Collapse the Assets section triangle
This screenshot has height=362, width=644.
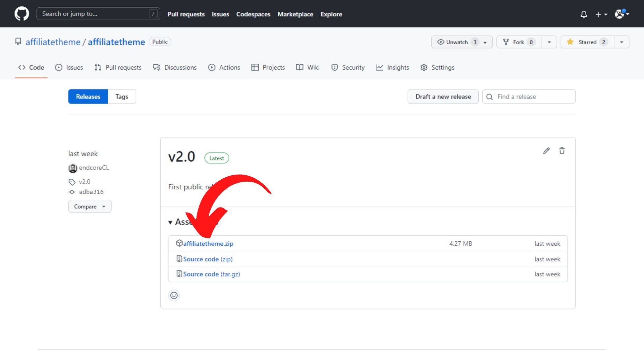point(170,222)
